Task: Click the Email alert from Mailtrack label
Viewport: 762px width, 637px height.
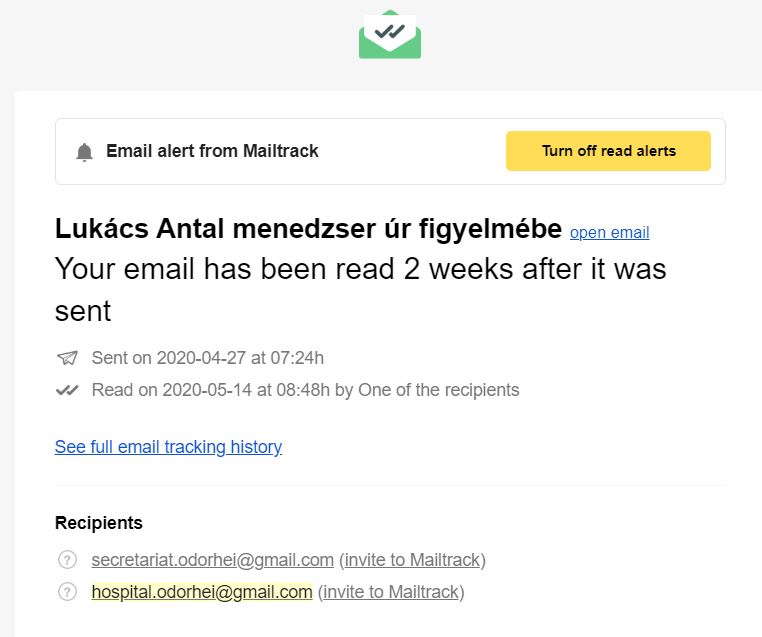Action: 212,151
